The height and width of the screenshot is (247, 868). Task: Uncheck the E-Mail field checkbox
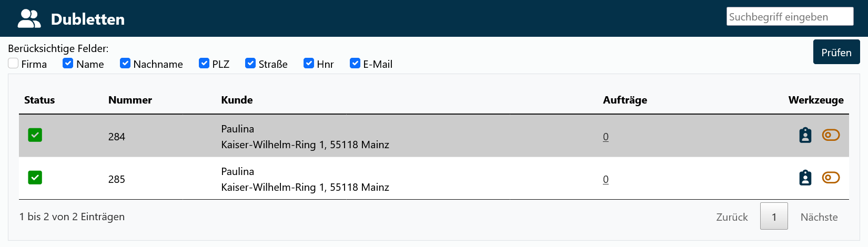coord(355,64)
